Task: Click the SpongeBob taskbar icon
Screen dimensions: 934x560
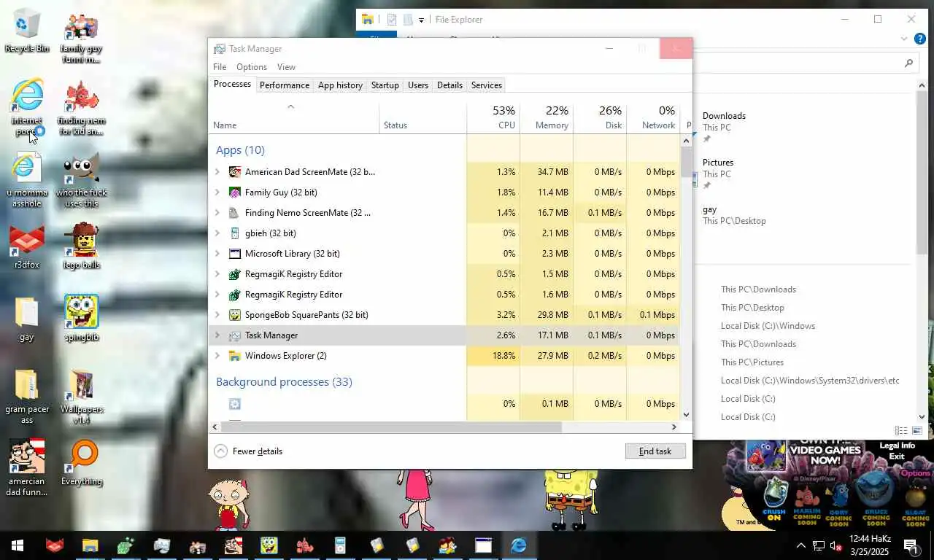Action: point(269,545)
